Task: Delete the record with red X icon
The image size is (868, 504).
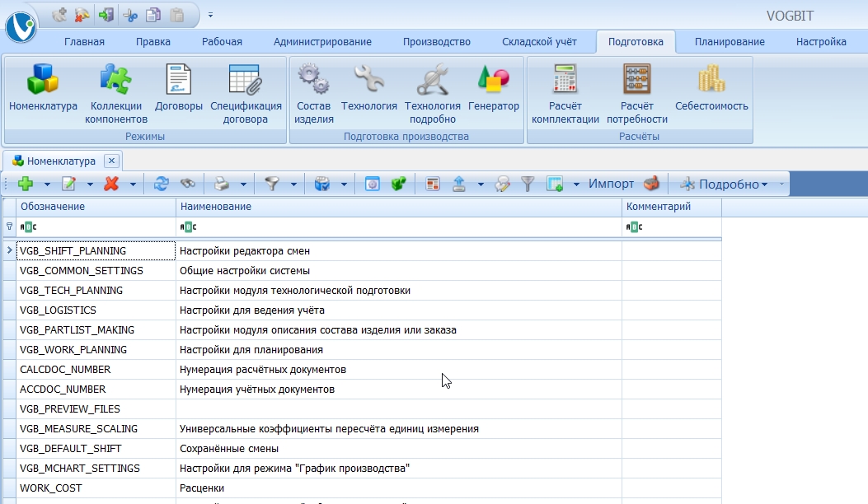Action: click(111, 184)
